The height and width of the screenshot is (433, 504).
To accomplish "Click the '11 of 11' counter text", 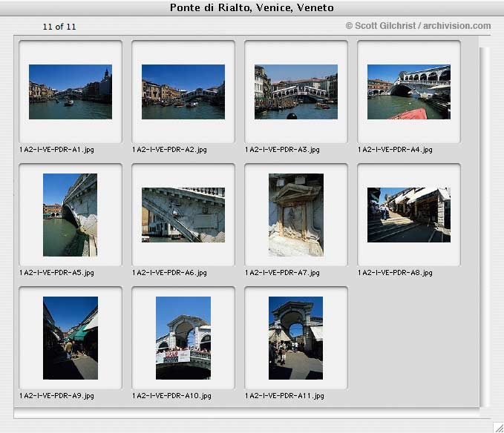I will coord(59,27).
